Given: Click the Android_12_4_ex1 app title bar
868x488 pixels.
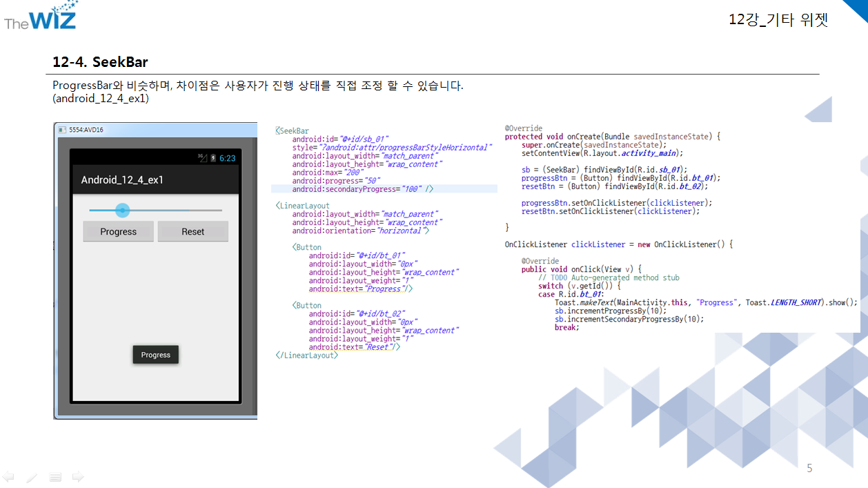Looking at the screenshot, I should (157, 180).
